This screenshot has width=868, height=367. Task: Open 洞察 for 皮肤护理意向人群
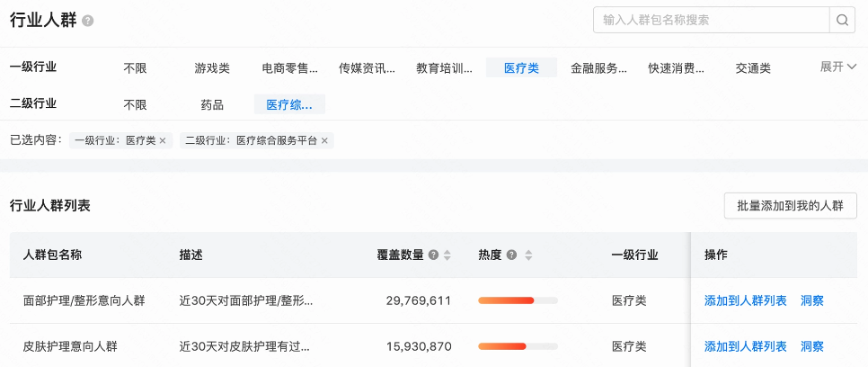812,346
